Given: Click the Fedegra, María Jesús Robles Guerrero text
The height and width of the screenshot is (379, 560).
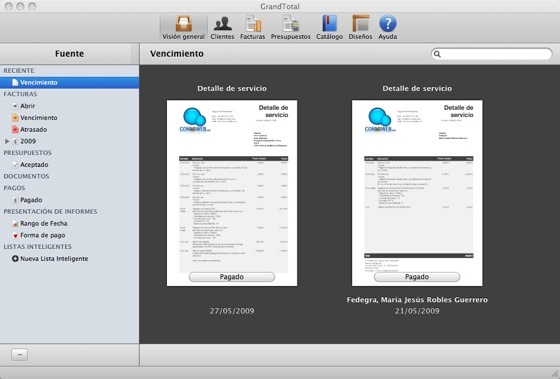Looking at the screenshot, I should click(x=417, y=300).
